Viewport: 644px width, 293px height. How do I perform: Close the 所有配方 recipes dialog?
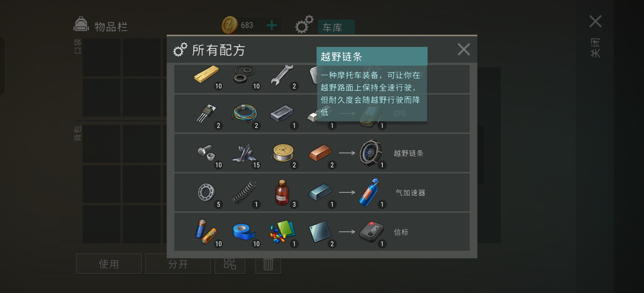pyautogui.click(x=464, y=49)
